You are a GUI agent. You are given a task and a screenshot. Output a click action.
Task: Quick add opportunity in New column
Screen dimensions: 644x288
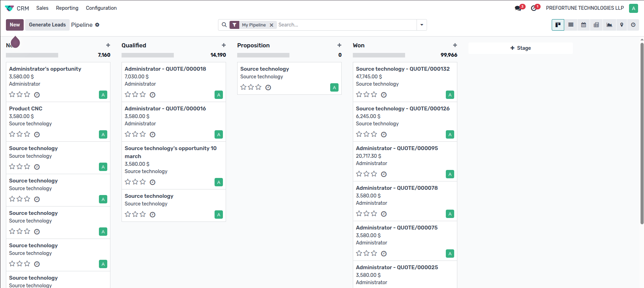click(x=108, y=45)
